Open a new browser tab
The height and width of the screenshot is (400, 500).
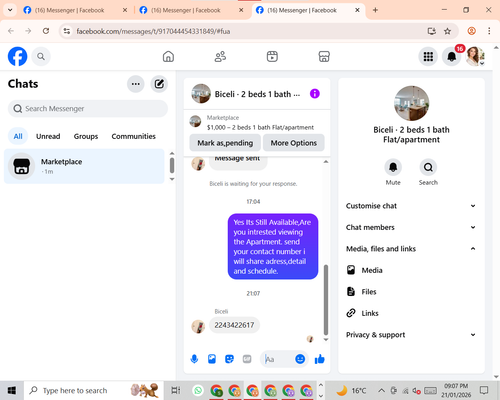pos(375,10)
